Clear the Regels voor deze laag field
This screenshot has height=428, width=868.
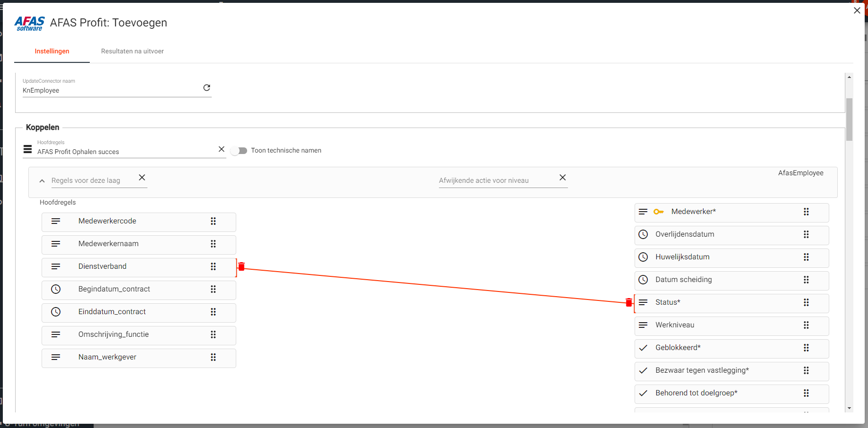pos(142,178)
